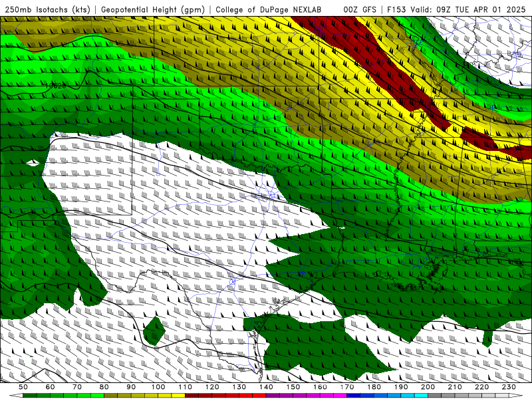The width and height of the screenshot is (532, 399).
Task: Click the "120" color scale label
Action: (x=212, y=387)
